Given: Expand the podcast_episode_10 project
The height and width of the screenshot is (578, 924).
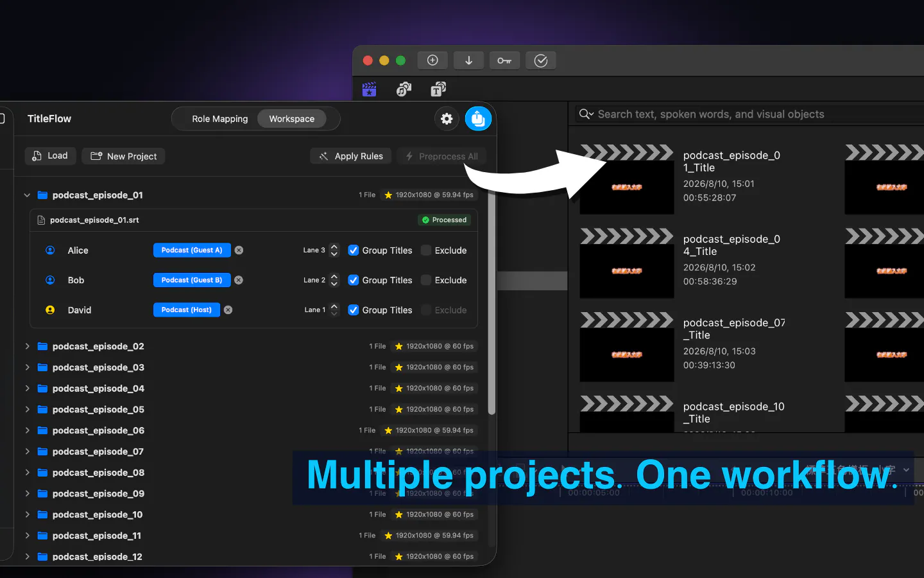Looking at the screenshot, I should (x=27, y=514).
